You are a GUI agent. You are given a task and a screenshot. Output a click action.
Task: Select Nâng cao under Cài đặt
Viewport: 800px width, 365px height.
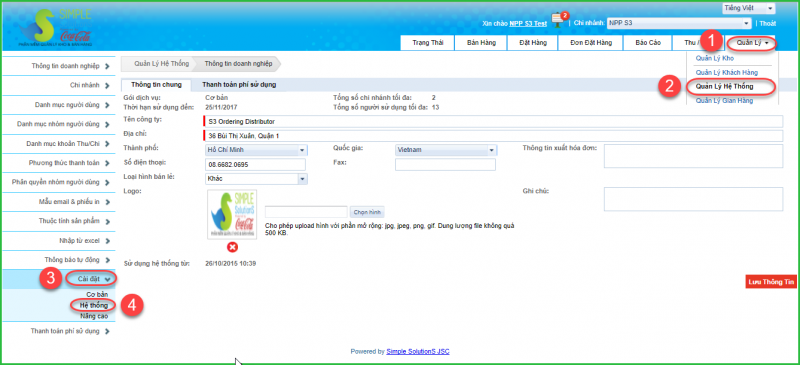pos(94,316)
